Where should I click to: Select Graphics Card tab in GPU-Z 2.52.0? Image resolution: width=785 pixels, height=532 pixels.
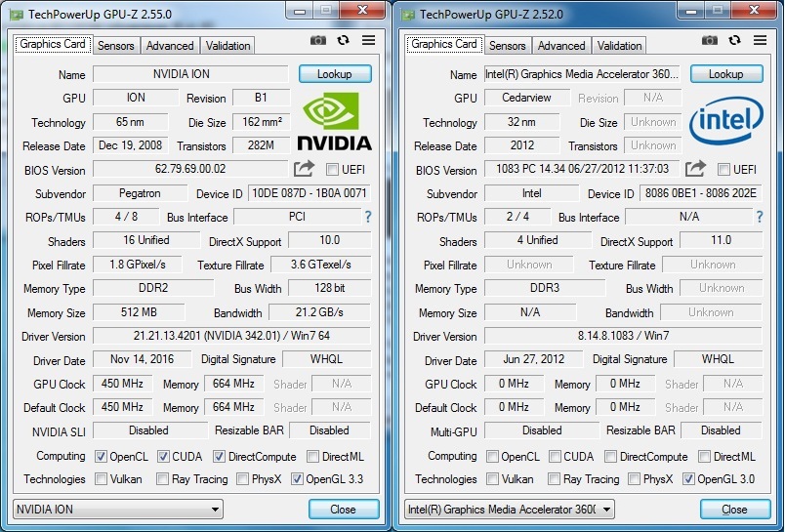pyautogui.click(x=444, y=44)
